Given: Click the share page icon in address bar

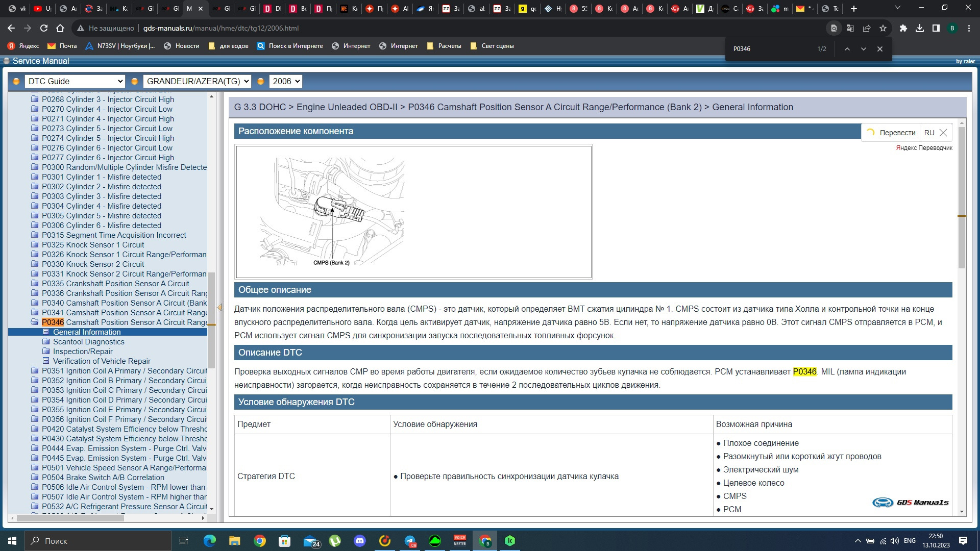Looking at the screenshot, I should click(x=867, y=29).
